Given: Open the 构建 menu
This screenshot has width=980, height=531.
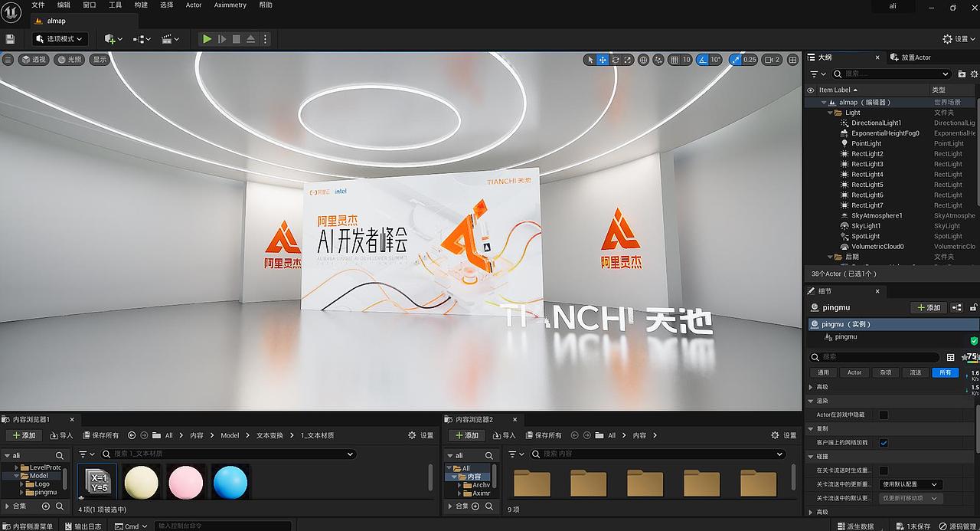Looking at the screenshot, I should pos(141,5).
